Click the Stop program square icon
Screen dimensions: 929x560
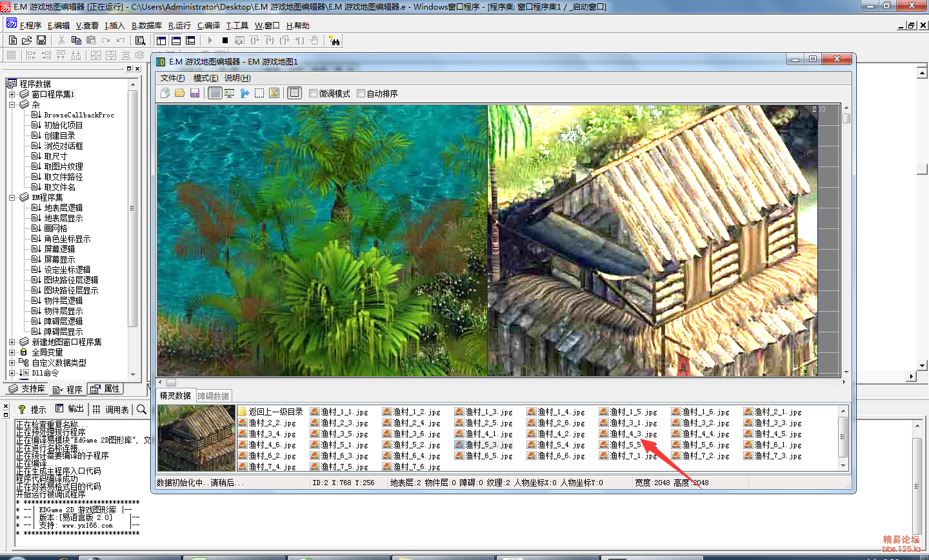click(225, 40)
